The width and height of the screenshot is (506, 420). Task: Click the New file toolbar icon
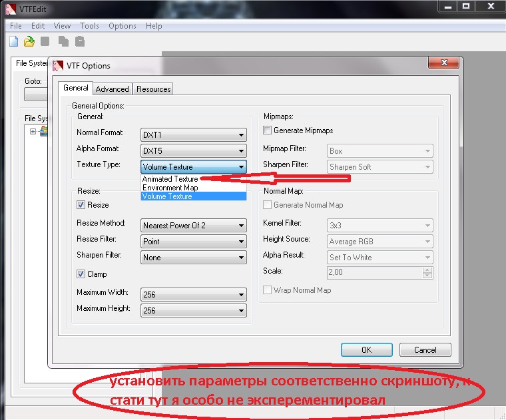13,41
